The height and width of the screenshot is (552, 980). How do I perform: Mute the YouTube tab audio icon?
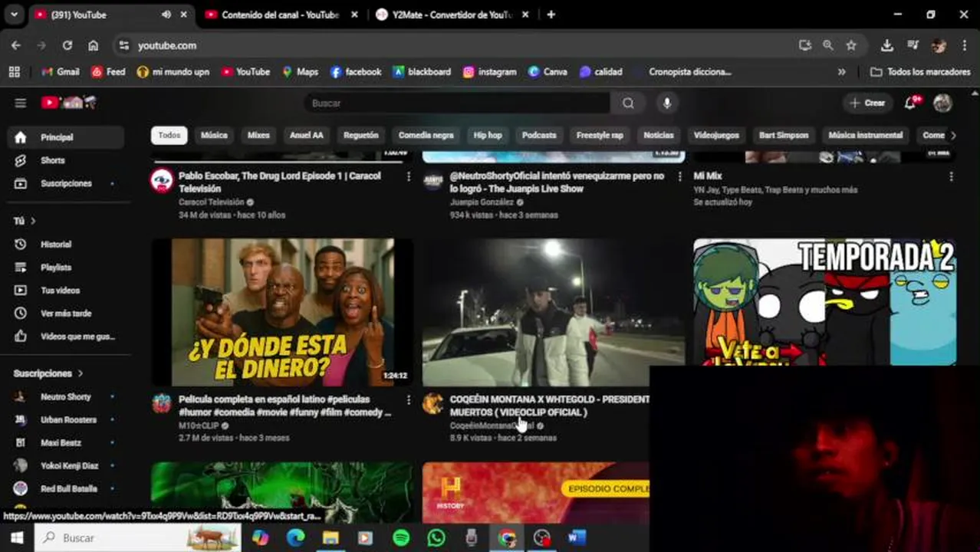166,15
